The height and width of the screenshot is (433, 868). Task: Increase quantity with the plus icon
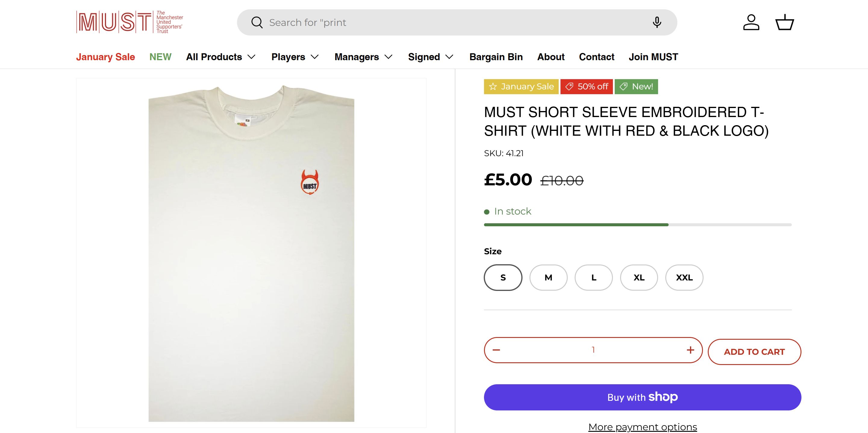[x=690, y=350]
